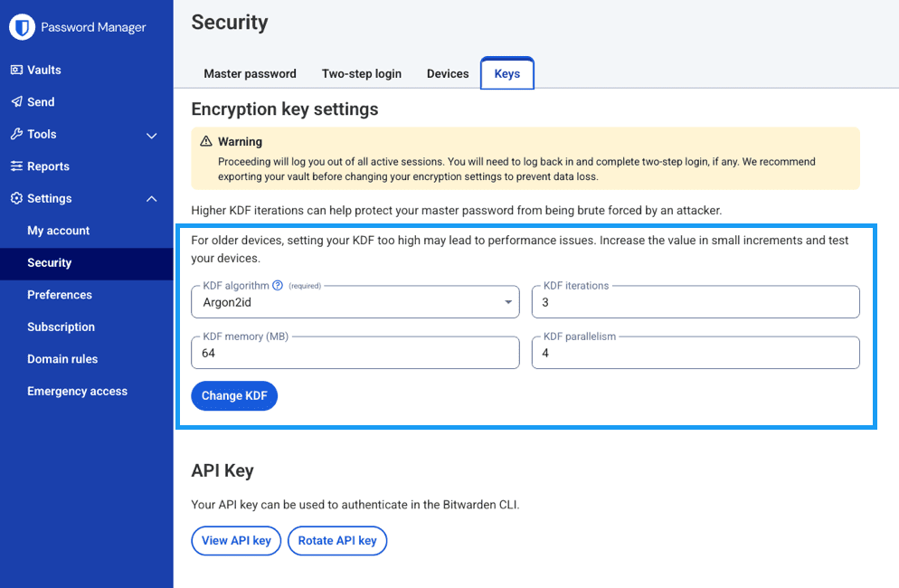Click the Rotate API key button
This screenshot has height=588, width=899.
(337, 540)
